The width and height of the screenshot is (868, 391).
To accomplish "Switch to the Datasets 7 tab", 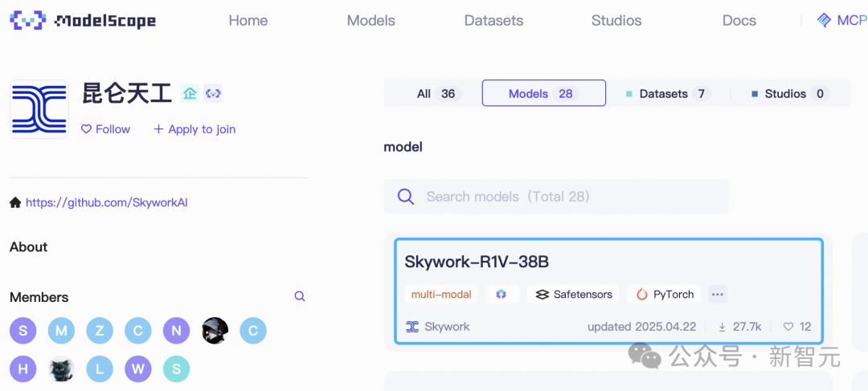I will 668,93.
